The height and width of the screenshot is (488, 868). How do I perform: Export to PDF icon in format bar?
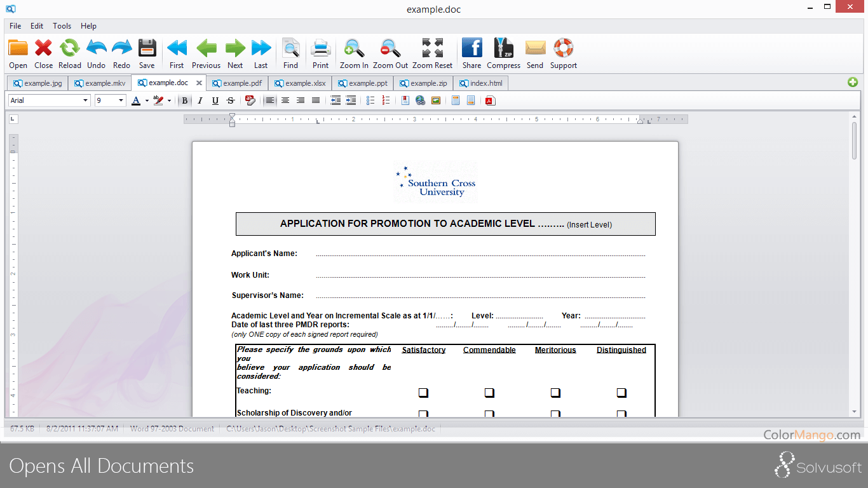click(490, 100)
